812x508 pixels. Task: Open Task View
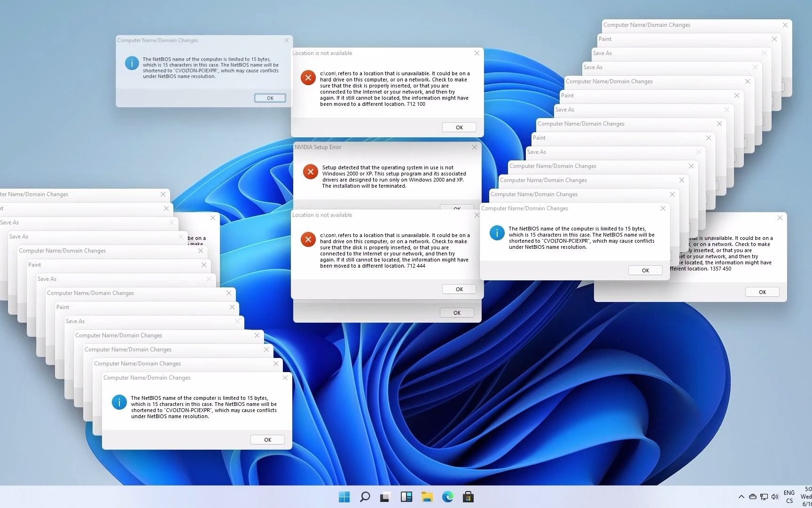[x=385, y=497]
